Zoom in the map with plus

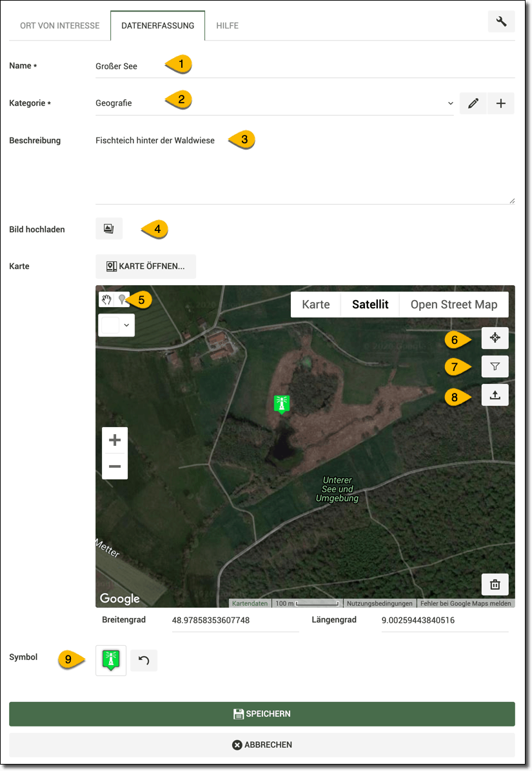point(115,440)
